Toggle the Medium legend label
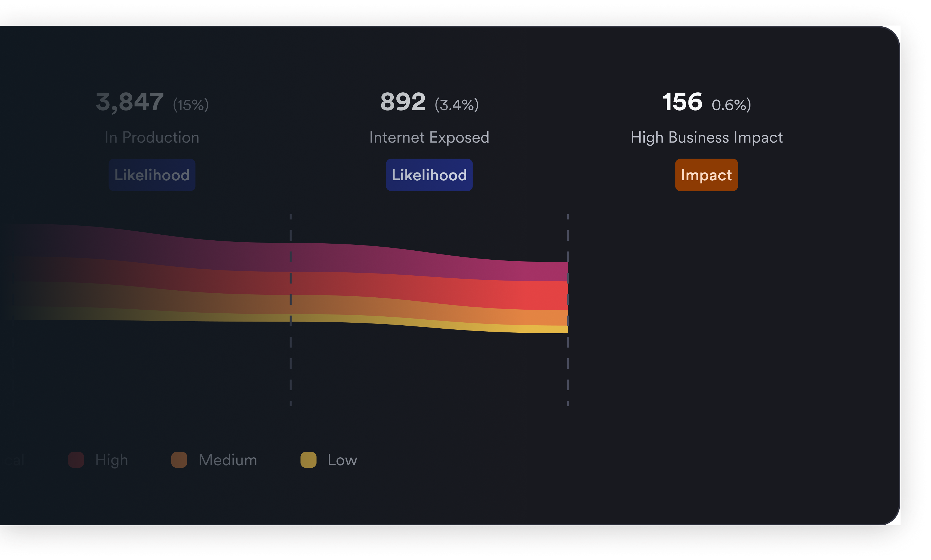The image size is (931, 560). [228, 460]
